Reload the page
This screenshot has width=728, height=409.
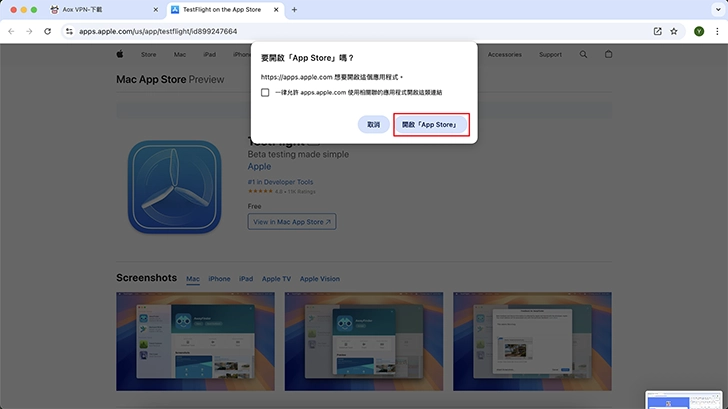(x=47, y=31)
